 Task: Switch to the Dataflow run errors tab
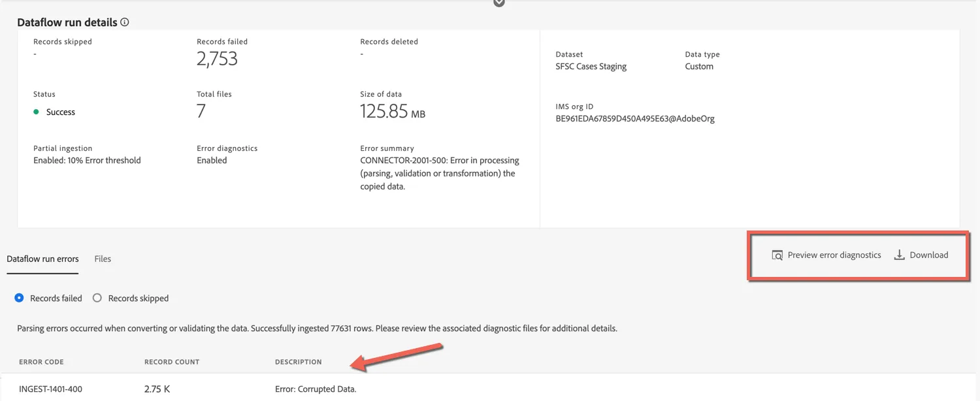pyautogui.click(x=42, y=259)
